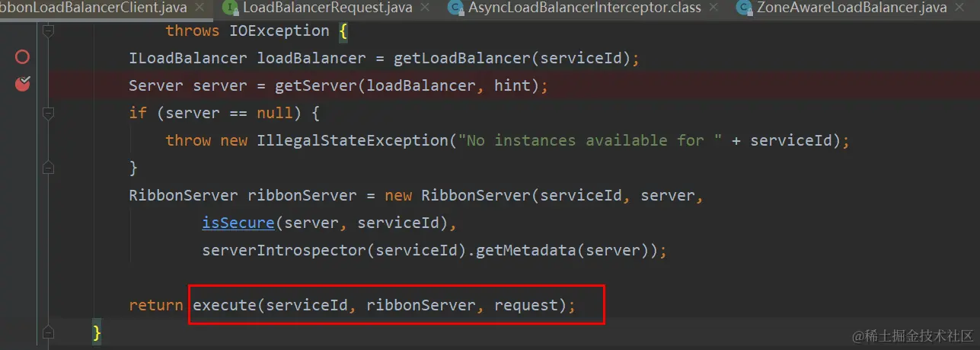Image resolution: width=980 pixels, height=350 pixels.
Task: Click the getServer method call
Action: pos(316,85)
